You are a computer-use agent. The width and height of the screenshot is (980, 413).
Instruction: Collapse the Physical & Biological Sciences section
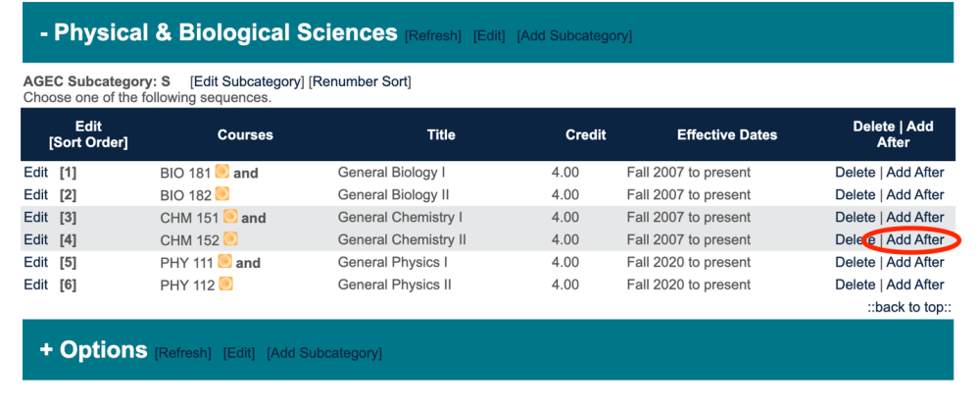45,33
